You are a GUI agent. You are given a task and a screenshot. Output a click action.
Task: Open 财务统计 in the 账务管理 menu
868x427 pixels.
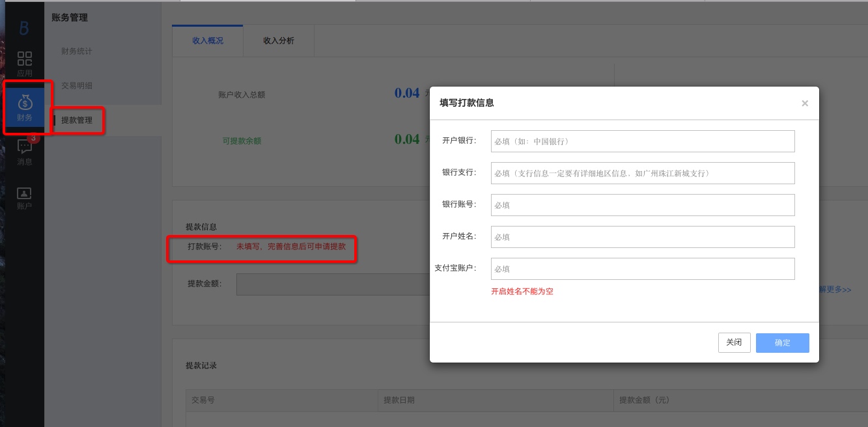(x=77, y=51)
